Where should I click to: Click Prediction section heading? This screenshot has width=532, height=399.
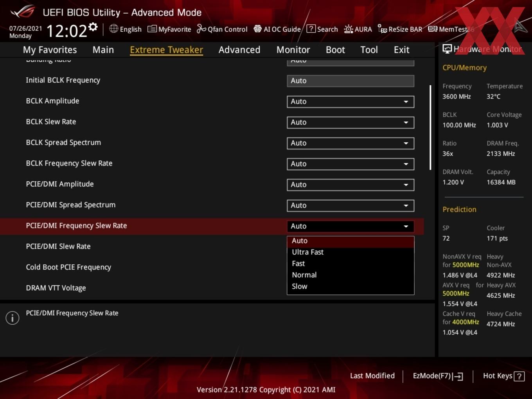tap(459, 210)
